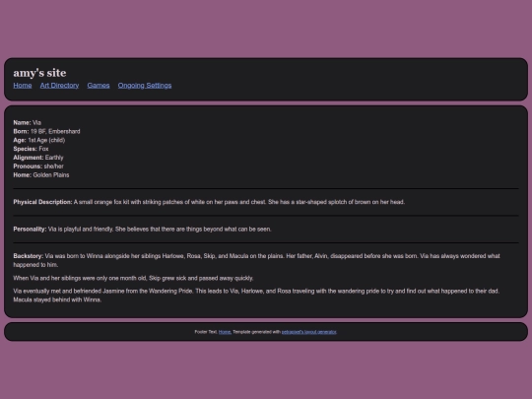
Task: Click the 'Species: Fox' line
Action: 31,149
